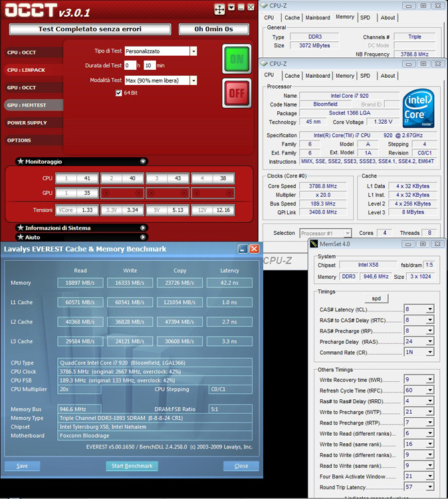Click Start Benchmark in EVEREST
The width and height of the screenshot is (448, 499).
click(132, 466)
